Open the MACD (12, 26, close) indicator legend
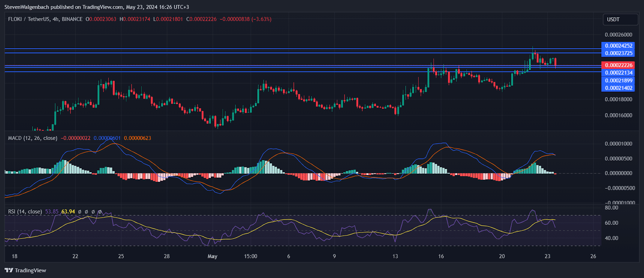The width and height of the screenshot is (644, 278). (33, 138)
